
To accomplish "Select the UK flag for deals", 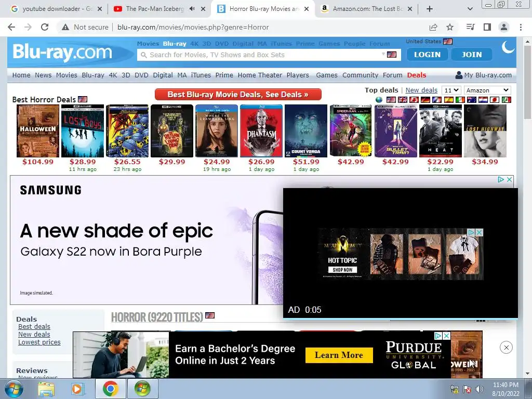I will 403,100.
